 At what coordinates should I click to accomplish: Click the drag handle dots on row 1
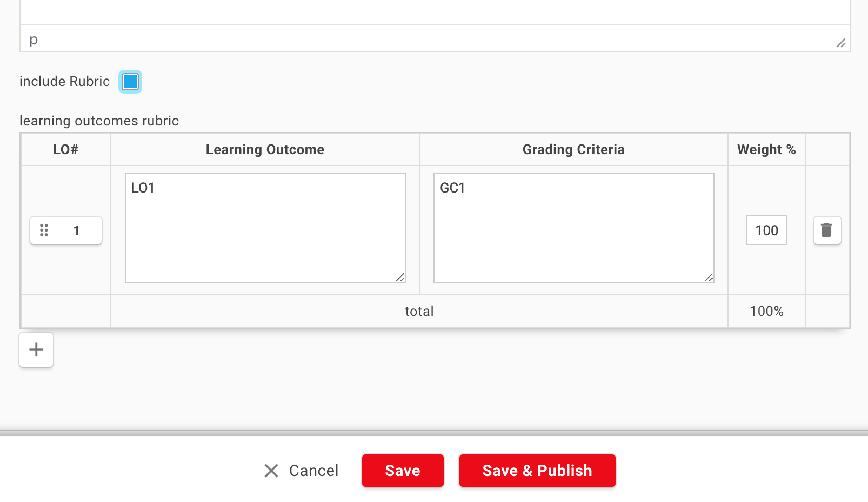pos(44,230)
